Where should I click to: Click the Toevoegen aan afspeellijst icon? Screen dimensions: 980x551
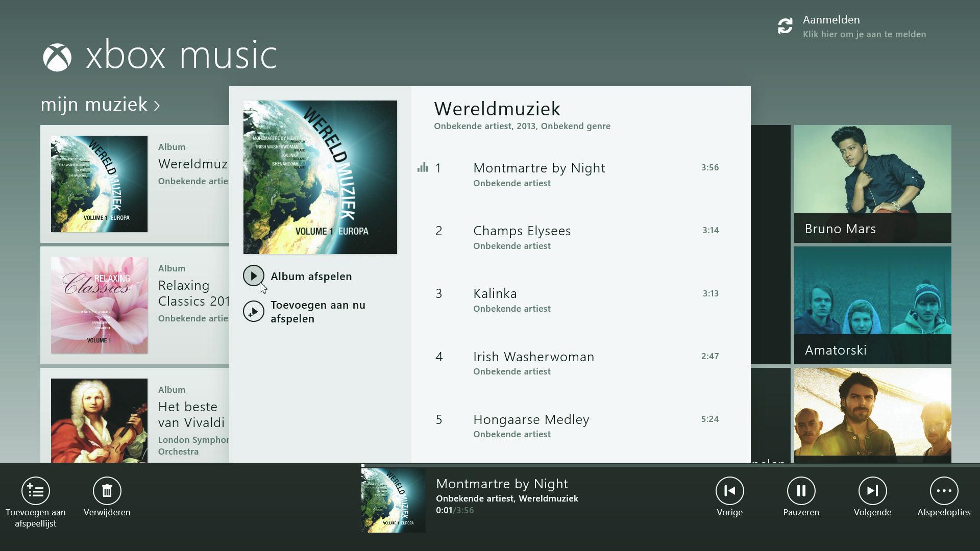[x=36, y=491]
